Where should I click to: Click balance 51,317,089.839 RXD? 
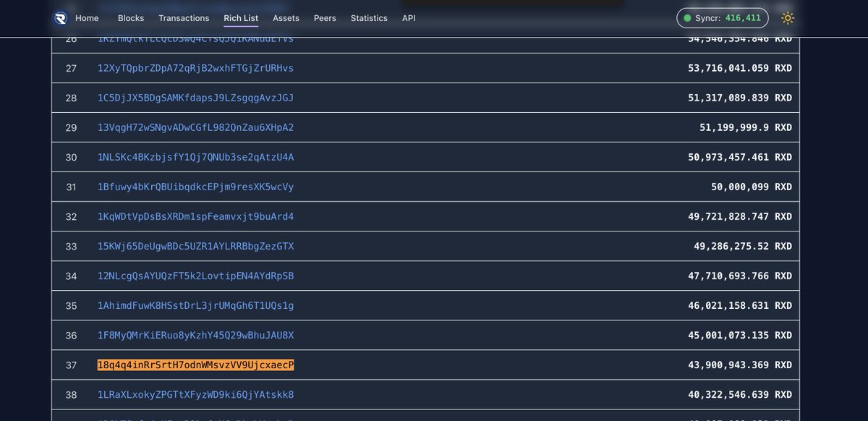740,98
